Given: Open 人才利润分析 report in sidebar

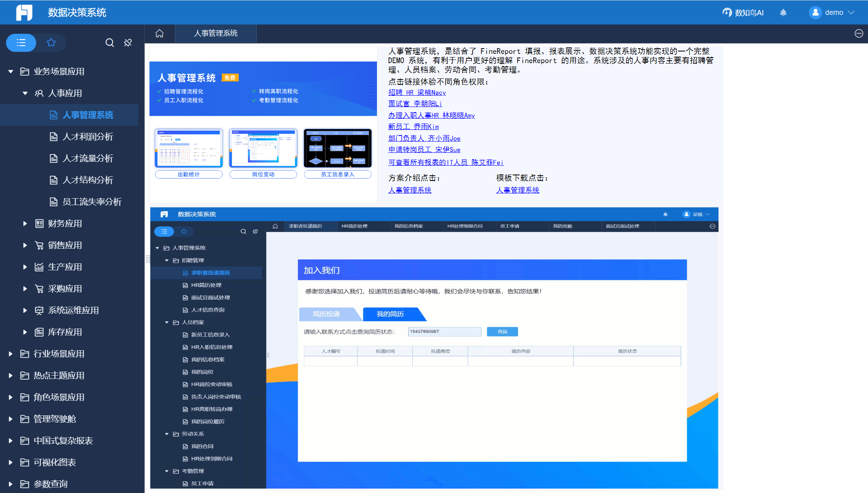Looking at the screenshot, I should coord(88,137).
